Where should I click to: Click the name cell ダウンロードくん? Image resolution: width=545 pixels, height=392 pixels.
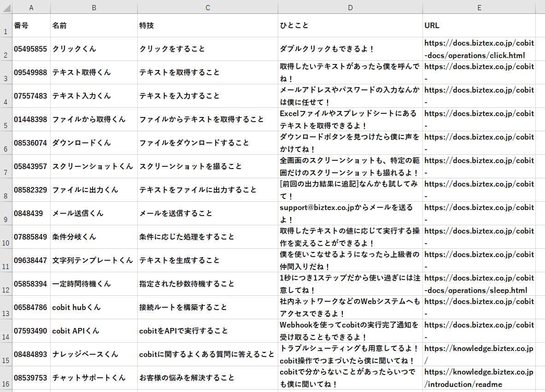coord(94,143)
